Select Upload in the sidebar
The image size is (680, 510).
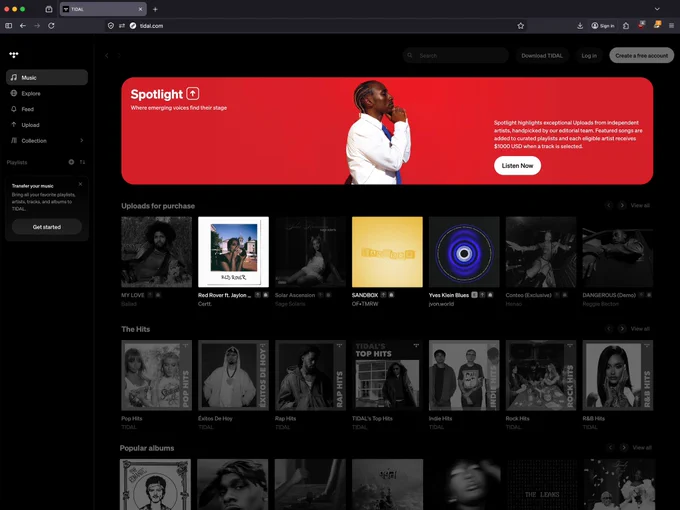47,125
